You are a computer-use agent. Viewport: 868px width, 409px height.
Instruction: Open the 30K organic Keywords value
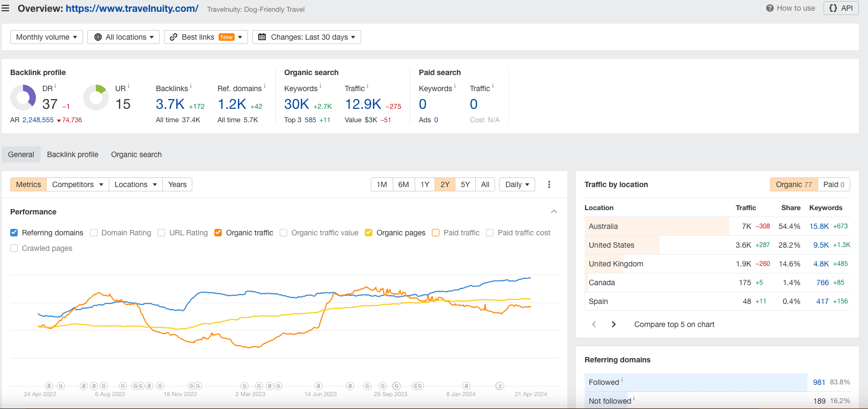click(297, 104)
